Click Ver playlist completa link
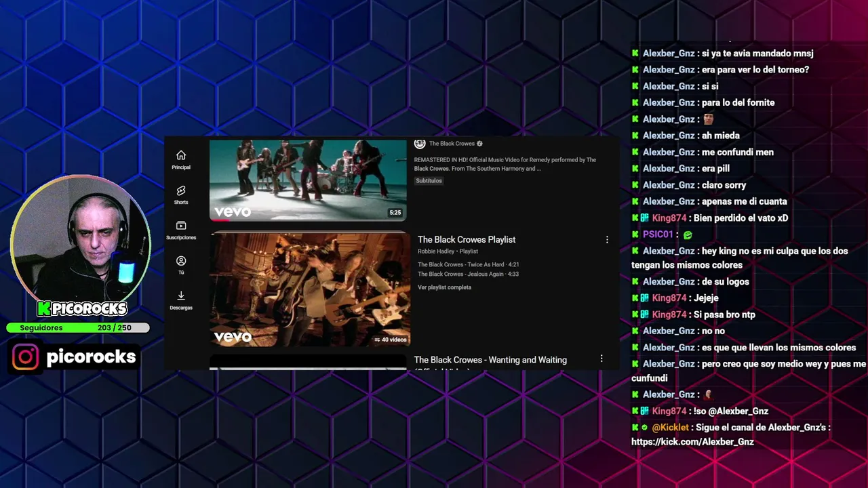 [444, 287]
